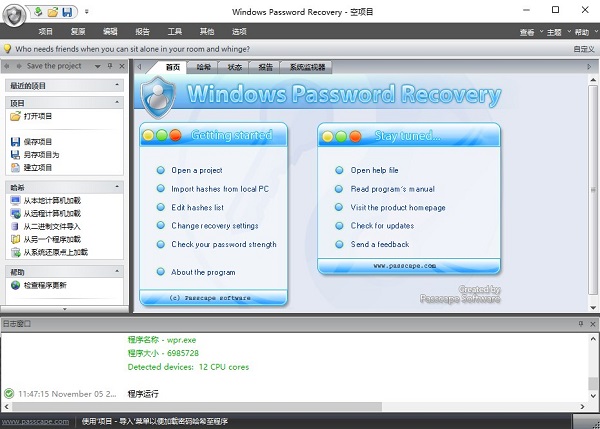Click Check your password strength link
The height and width of the screenshot is (429, 600).
pyautogui.click(x=224, y=244)
